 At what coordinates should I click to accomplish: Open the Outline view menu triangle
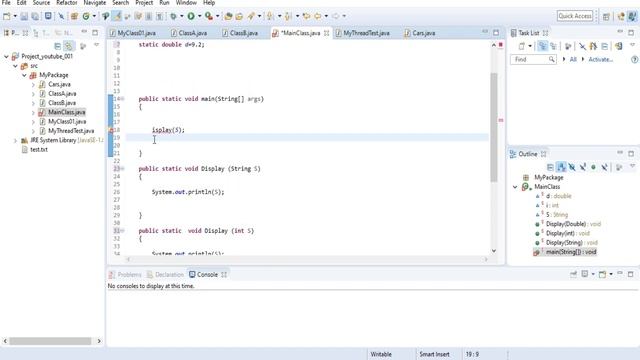point(632,166)
